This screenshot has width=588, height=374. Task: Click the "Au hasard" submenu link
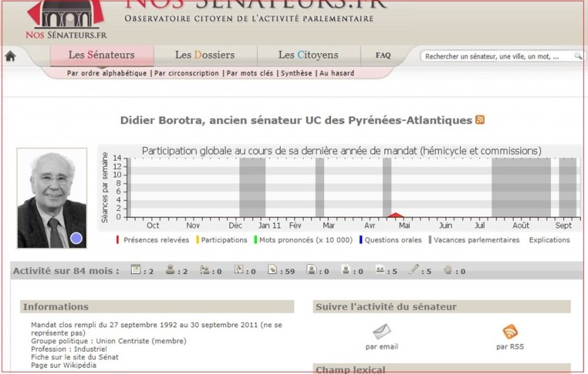tap(337, 73)
